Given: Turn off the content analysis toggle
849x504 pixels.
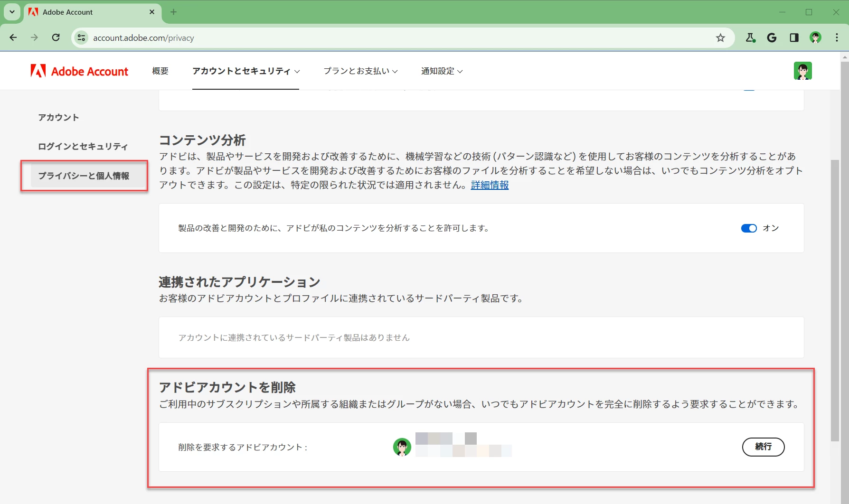Looking at the screenshot, I should 749,228.
